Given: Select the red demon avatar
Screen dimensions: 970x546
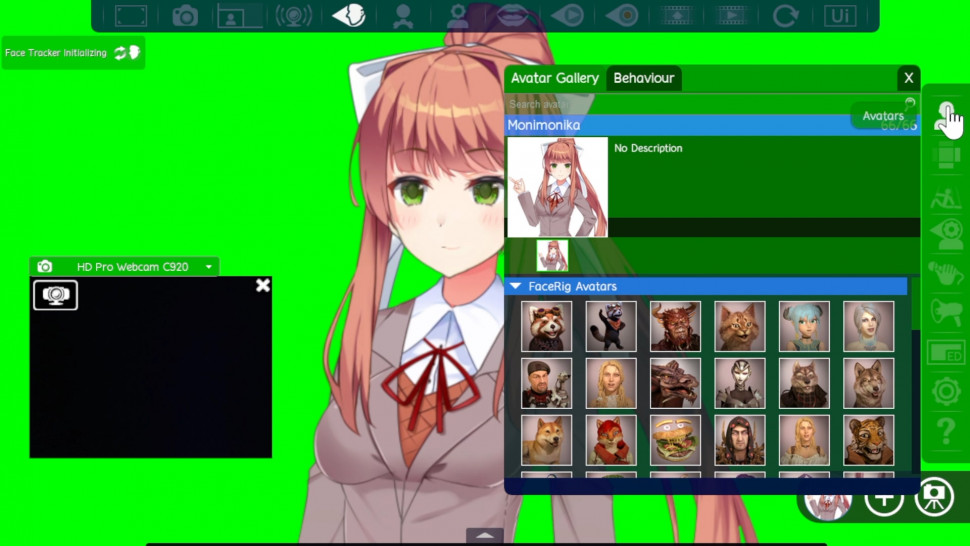Looking at the screenshot, I should [x=675, y=326].
